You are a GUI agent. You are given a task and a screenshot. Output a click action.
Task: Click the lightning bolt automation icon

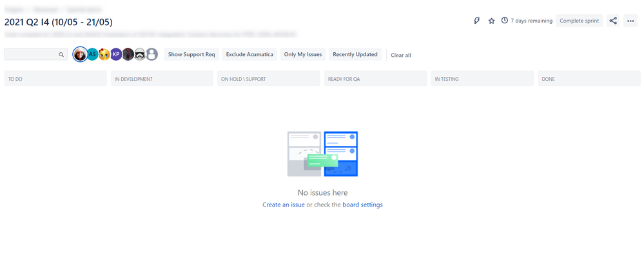(x=476, y=21)
